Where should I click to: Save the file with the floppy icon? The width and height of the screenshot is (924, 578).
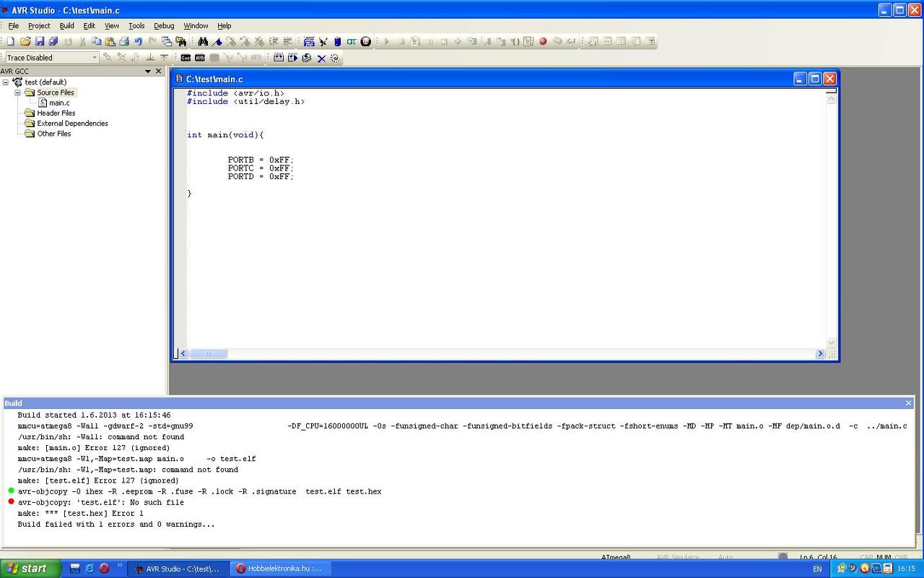tap(40, 41)
